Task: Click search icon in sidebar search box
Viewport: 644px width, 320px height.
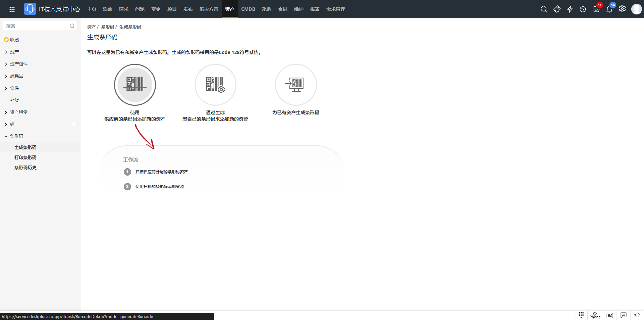Action: coord(72,26)
